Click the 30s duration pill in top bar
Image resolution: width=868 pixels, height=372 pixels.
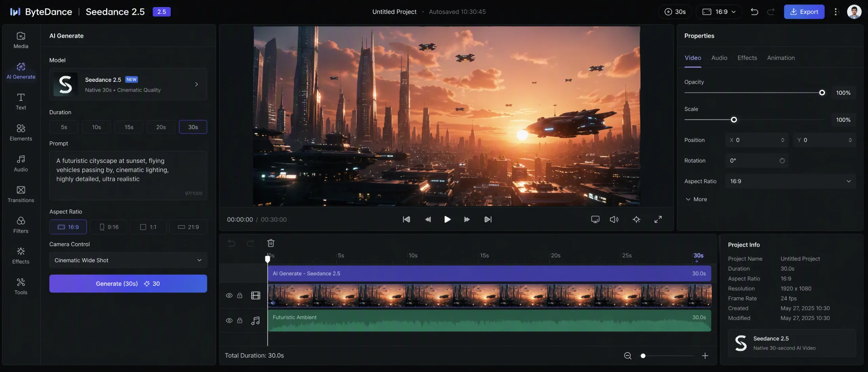675,12
